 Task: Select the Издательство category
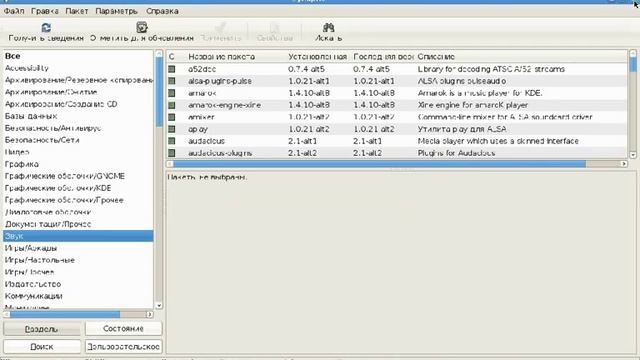click(78, 284)
